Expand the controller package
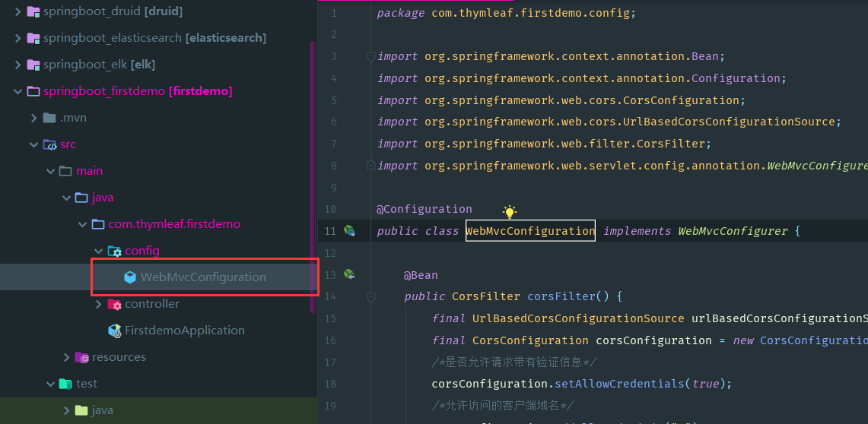Viewport: 868px width, 424px height. tap(99, 304)
